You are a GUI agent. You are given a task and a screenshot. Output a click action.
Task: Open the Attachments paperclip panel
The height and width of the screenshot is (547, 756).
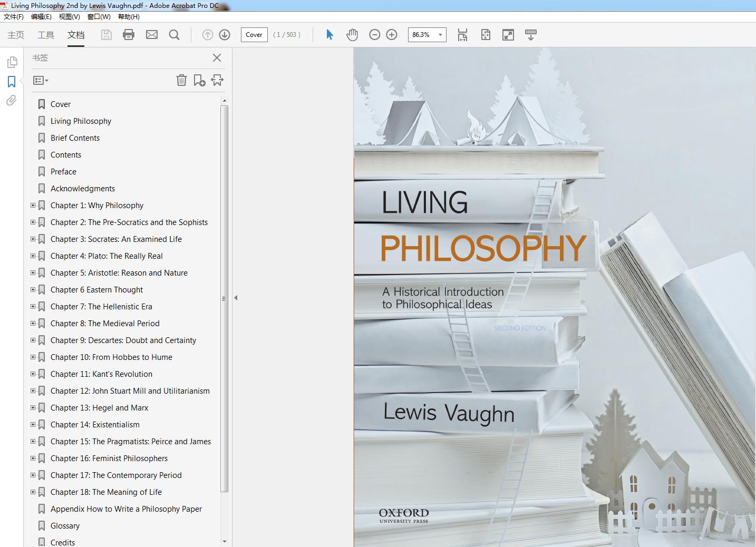(12, 100)
